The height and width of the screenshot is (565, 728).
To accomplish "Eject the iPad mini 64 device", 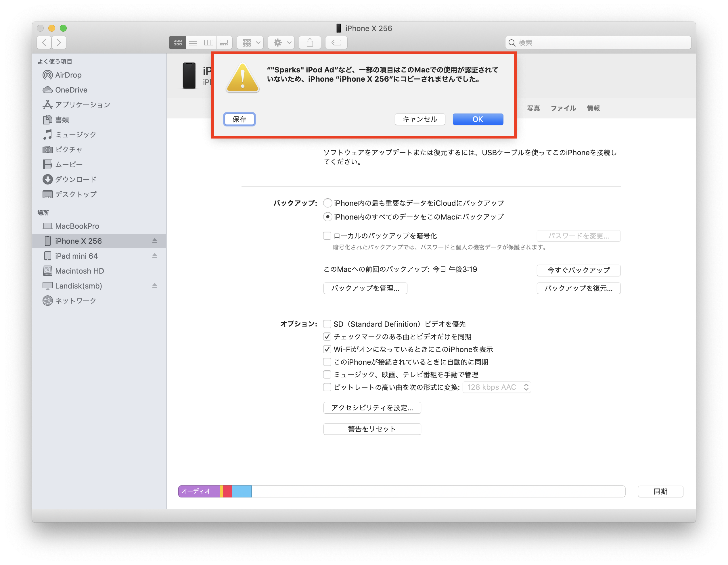I will (x=155, y=256).
